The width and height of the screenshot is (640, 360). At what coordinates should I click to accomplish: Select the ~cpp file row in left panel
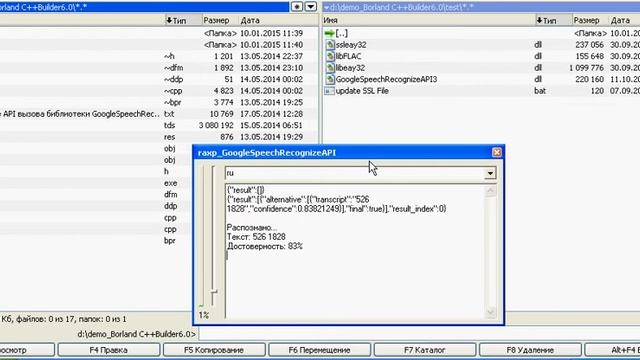click(159, 91)
